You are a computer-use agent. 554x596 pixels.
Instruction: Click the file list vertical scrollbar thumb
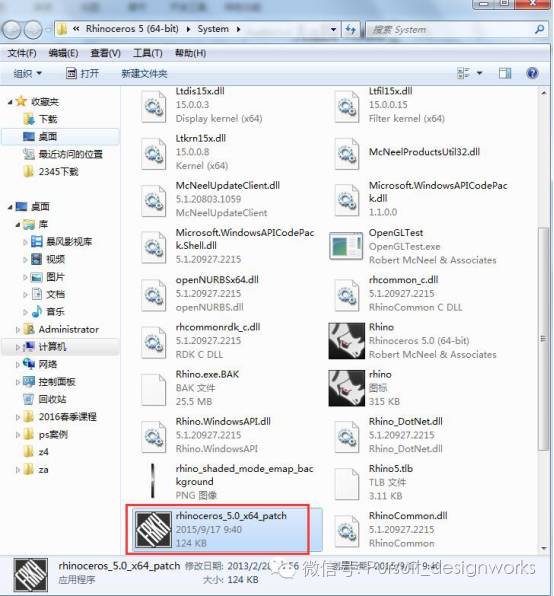coord(544,338)
